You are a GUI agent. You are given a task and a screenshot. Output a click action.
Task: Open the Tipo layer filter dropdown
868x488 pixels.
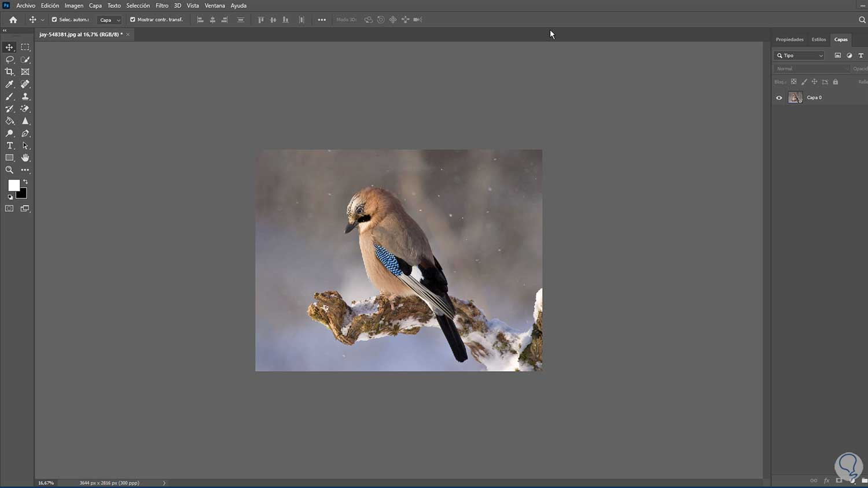799,56
